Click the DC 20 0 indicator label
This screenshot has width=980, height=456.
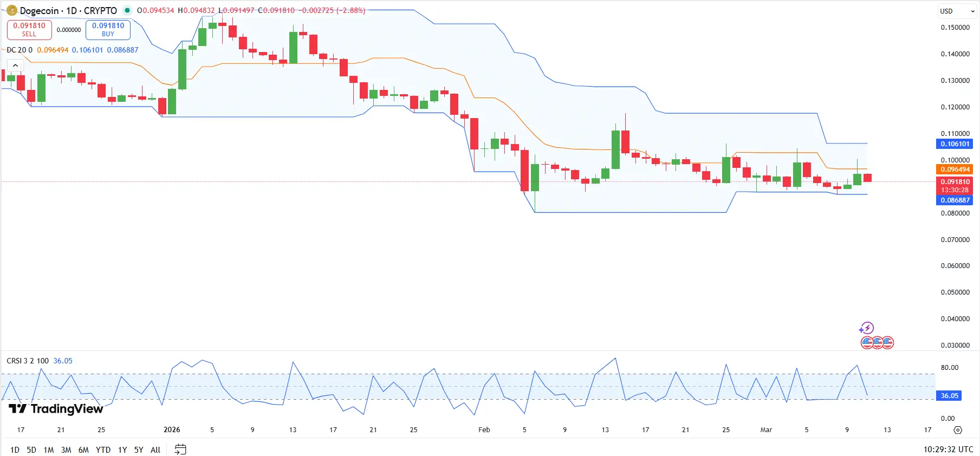20,50
